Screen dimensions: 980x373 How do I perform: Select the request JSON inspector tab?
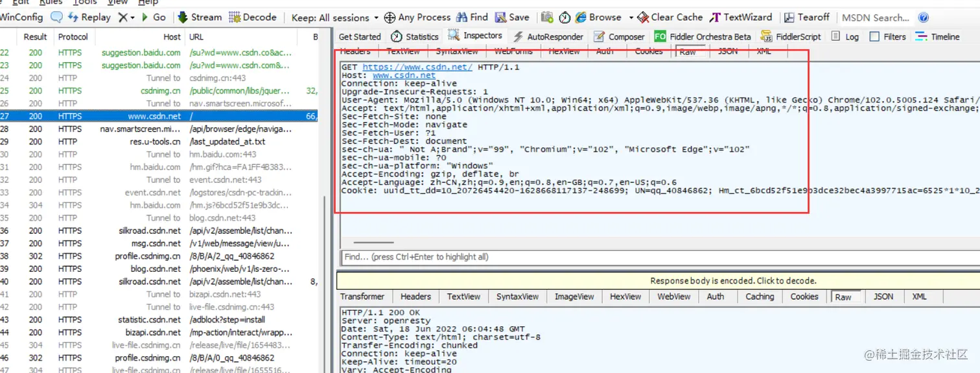[728, 51]
